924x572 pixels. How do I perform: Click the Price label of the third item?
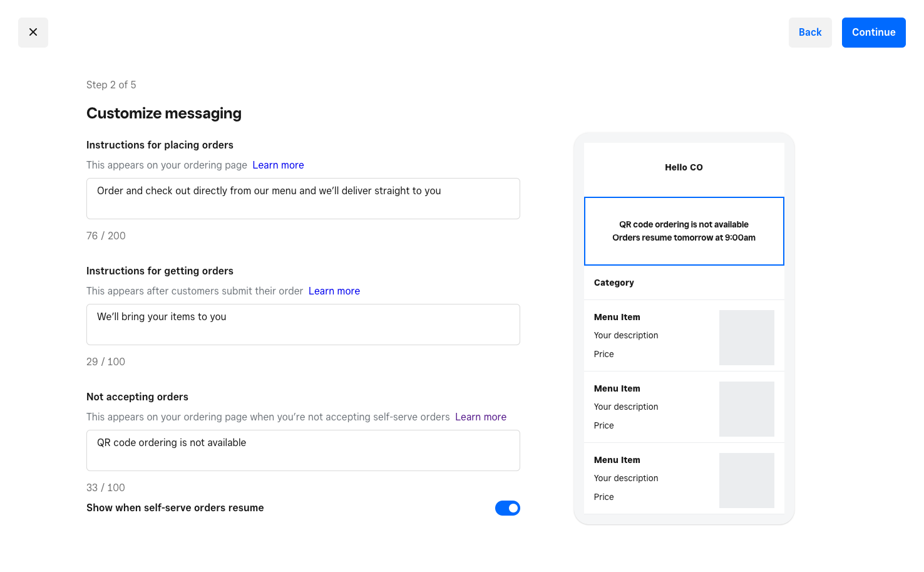coord(603,497)
